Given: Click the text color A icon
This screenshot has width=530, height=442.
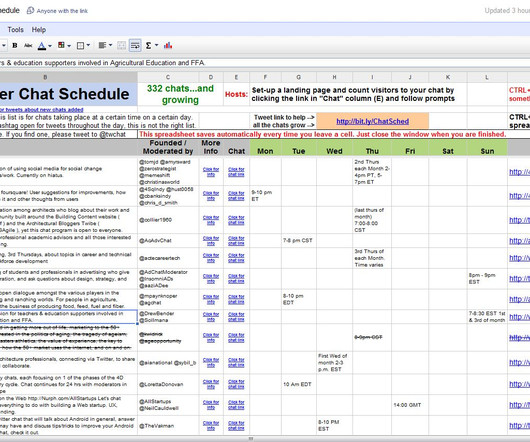Looking at the screenshot, I should click(x=42, y=46).
